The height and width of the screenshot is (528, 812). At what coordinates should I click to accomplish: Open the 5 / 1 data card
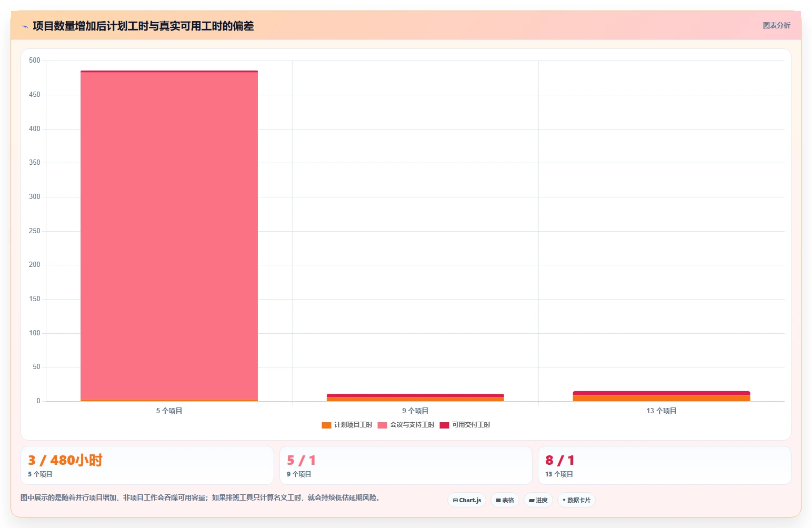406,465
